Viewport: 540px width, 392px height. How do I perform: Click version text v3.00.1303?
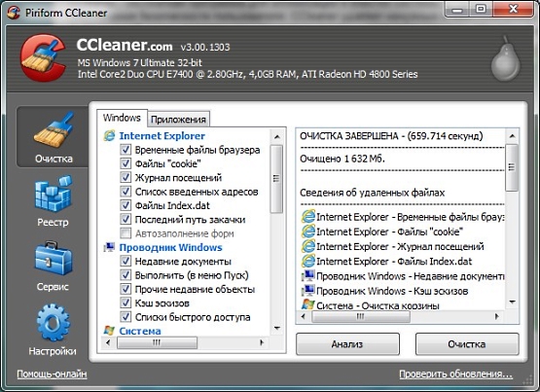[x=205, y=47]
